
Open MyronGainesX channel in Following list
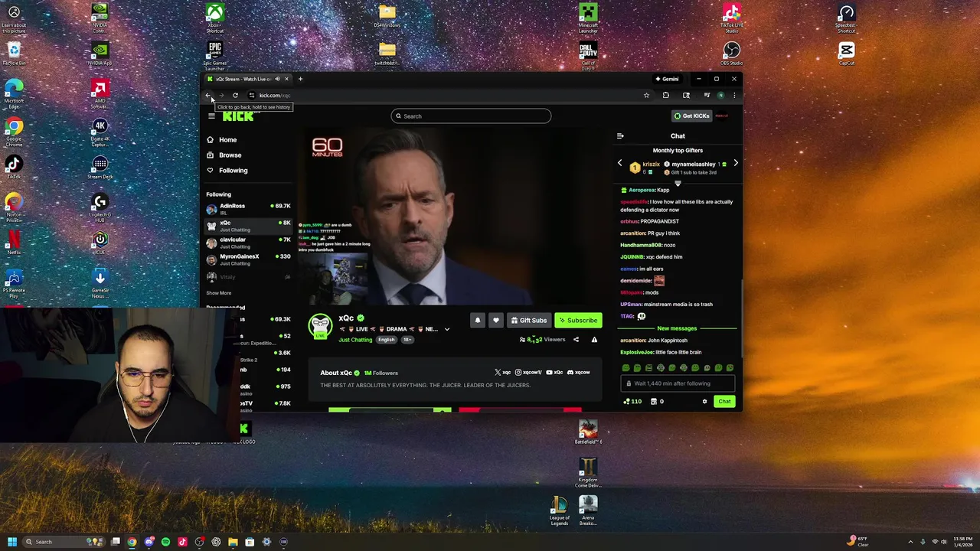(248, 259)
